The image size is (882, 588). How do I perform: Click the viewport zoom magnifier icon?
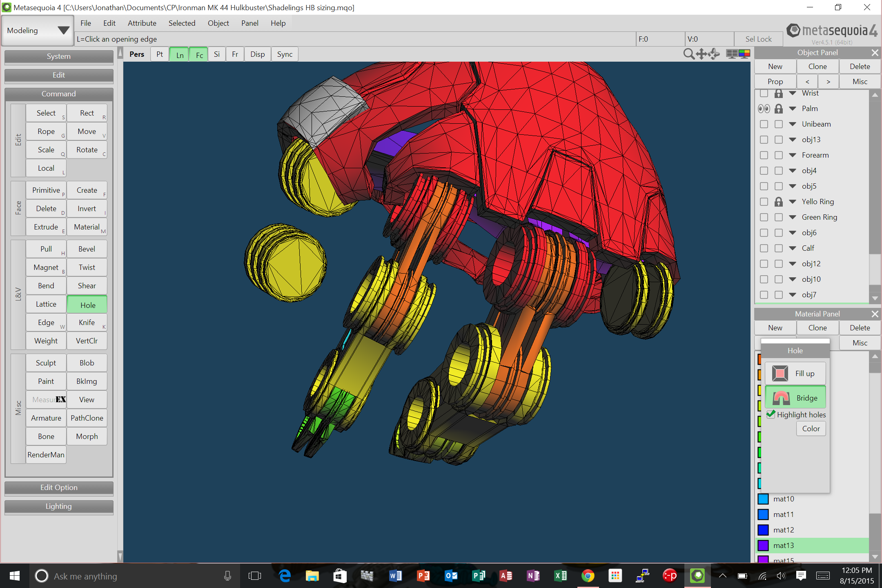tap(689, 54)
